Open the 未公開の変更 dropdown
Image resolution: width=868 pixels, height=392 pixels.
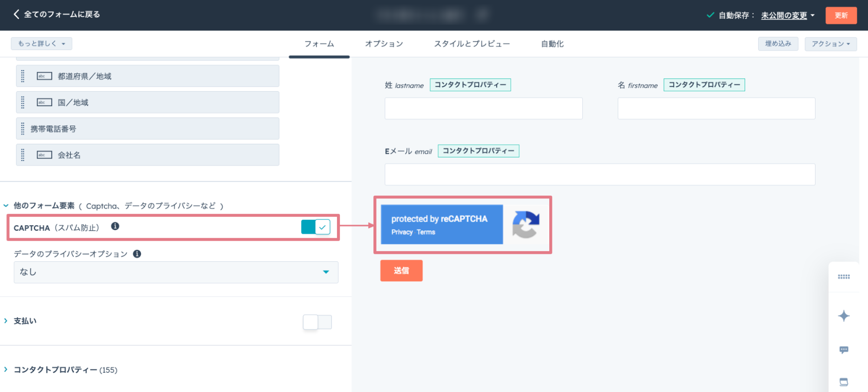click(788, 16)
